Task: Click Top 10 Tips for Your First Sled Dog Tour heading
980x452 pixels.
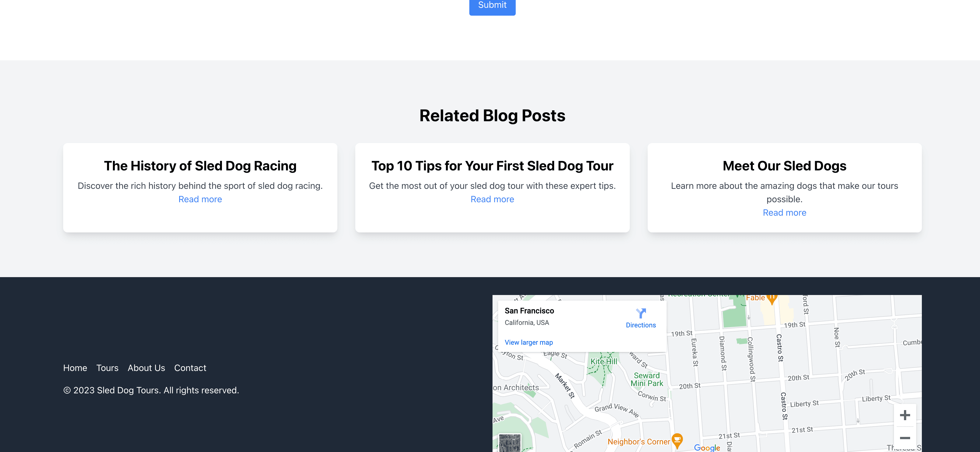Action: coord(492,166)
